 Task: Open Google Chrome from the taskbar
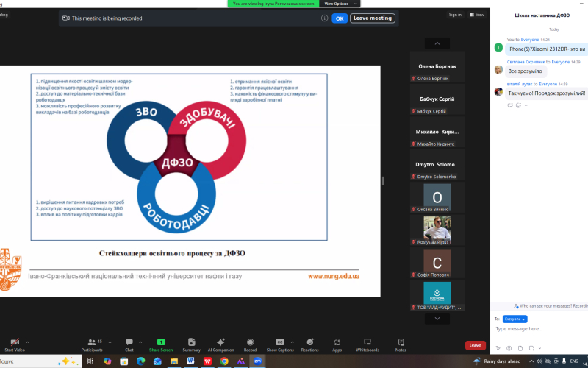click(x=224, y=361)
